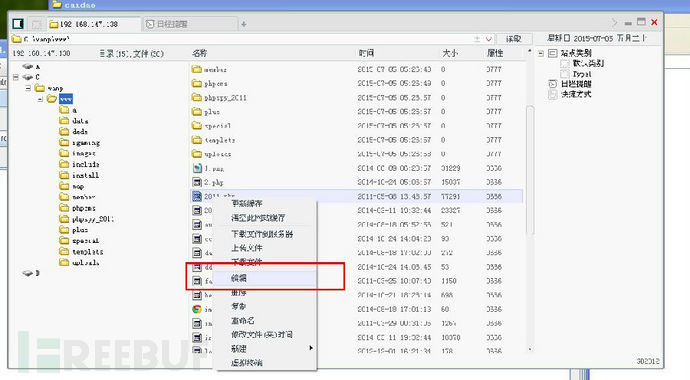The image size is (690, 380).
Task: Click the black square icon left of the tabs
Action: pos(18,23)
